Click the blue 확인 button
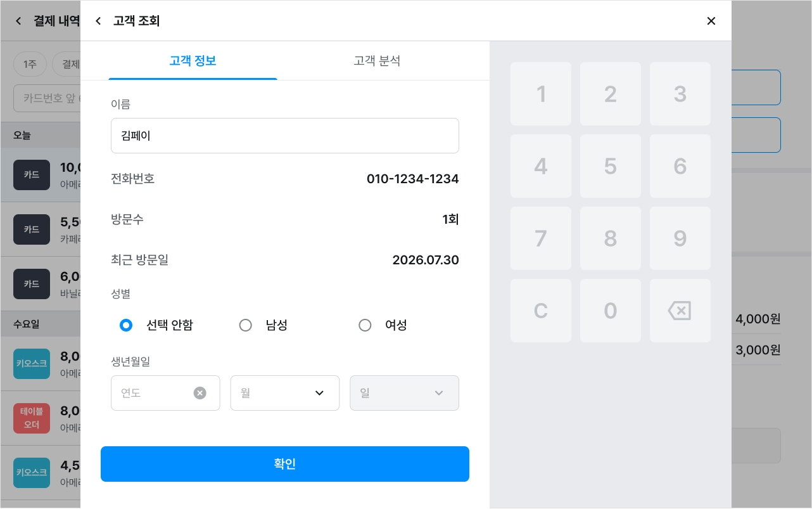This screenshot has height=509, width=812. 285,464
